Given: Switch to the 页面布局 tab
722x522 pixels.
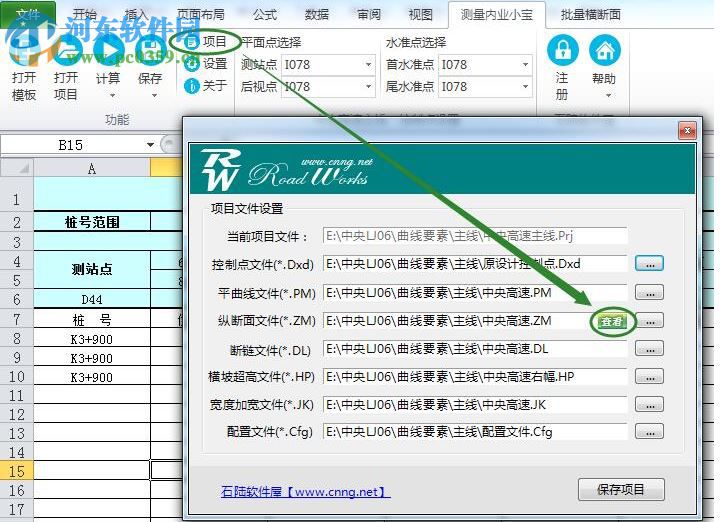Looking at the screenshot, I should click(201, 14).
